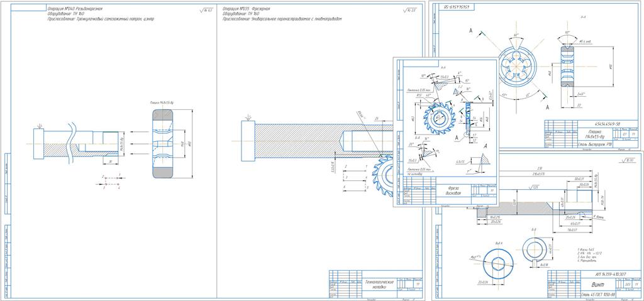Click the technical requirements notes on the screw sheet

(x=589, y=254)
